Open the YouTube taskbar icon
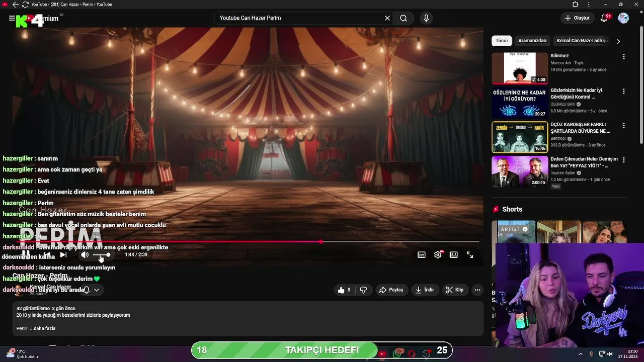This screenshot has height=362, width=644. (382, 354)
